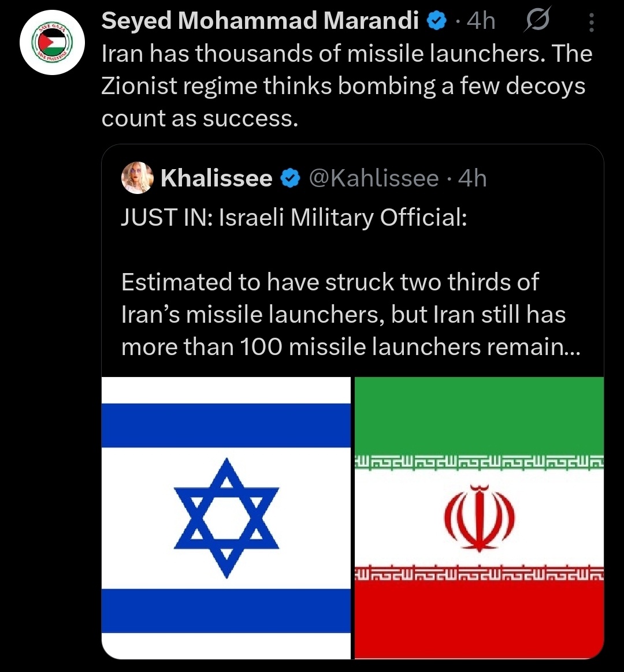Click Khalissee's verified checkmark badge
Image resolution: width=624 pixels, height=672 pixels.
click(x=291, y=178)
